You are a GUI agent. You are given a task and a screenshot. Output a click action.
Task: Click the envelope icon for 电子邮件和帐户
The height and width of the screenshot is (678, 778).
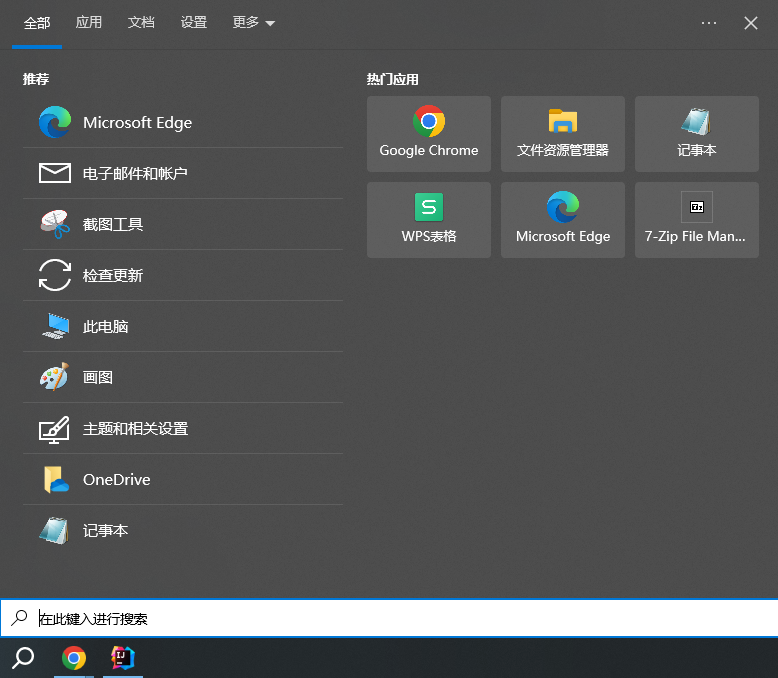tap(55, 173)
